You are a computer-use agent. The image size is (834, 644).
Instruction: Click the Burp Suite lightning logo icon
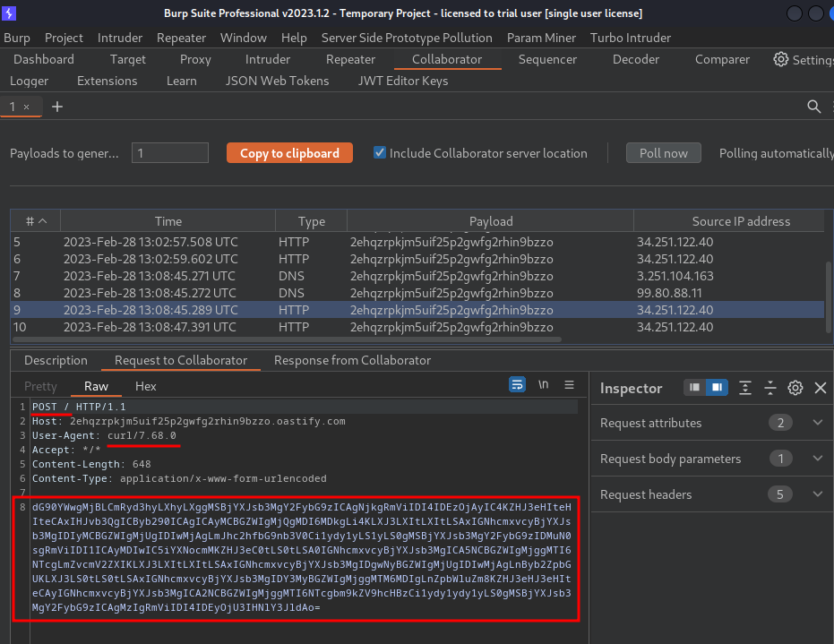(9, 13)
